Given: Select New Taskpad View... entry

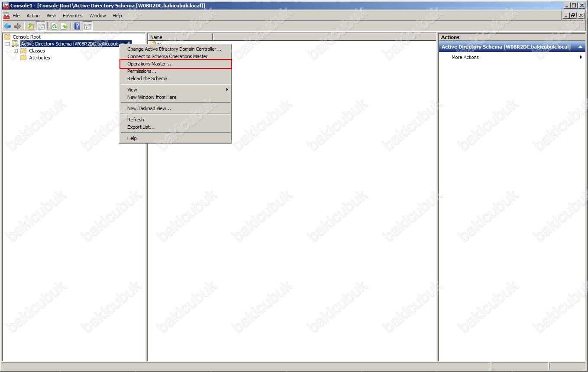Looking at the screenshot, I should pos(175,108).
